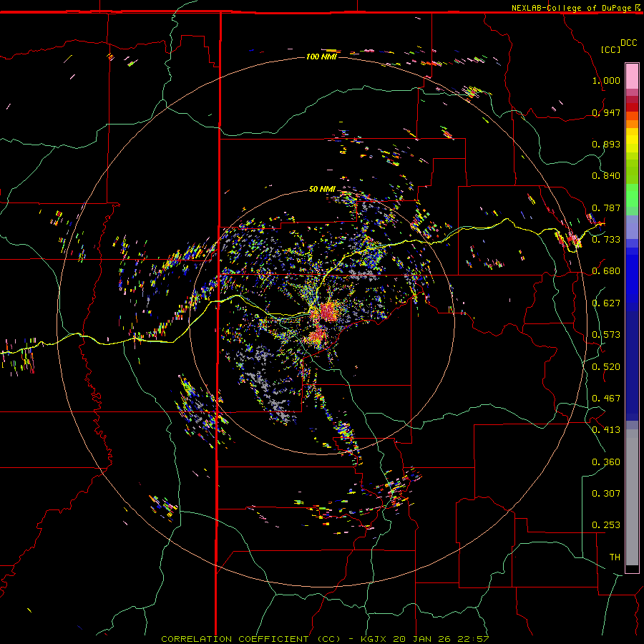Click the [CC] legend unit label
Screen dimensions: 644x644
tap(611, 49)
